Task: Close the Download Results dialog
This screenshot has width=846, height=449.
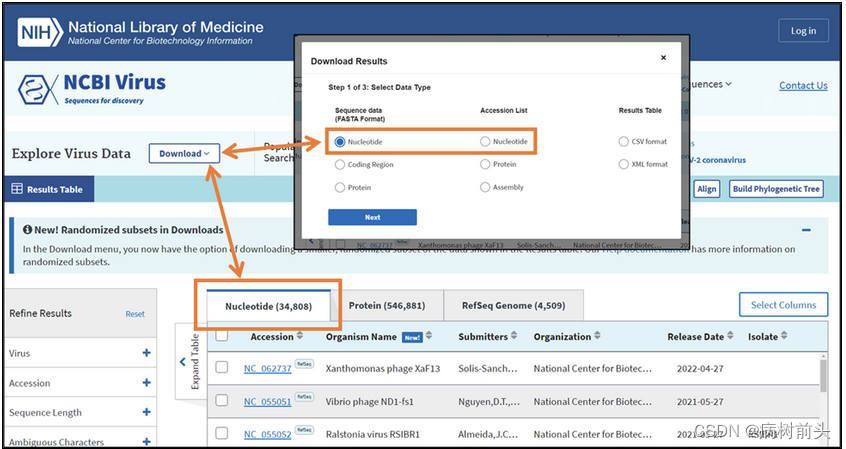Action: tap(664, 58)
